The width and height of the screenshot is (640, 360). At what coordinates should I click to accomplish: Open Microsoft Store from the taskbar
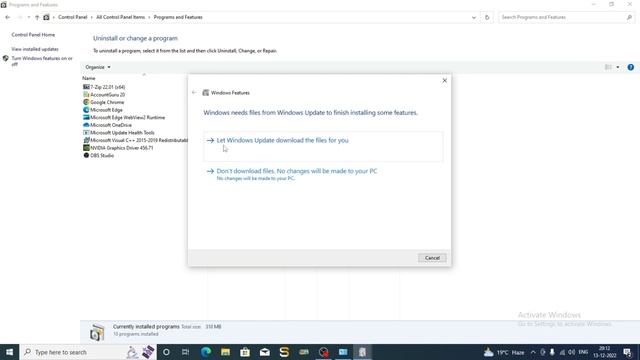click(x=245, y=352)
